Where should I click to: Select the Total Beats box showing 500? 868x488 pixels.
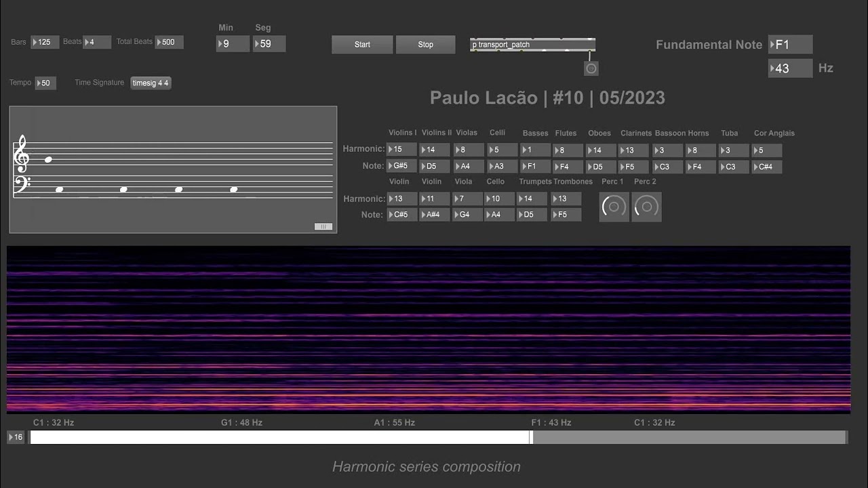point(169,42)
